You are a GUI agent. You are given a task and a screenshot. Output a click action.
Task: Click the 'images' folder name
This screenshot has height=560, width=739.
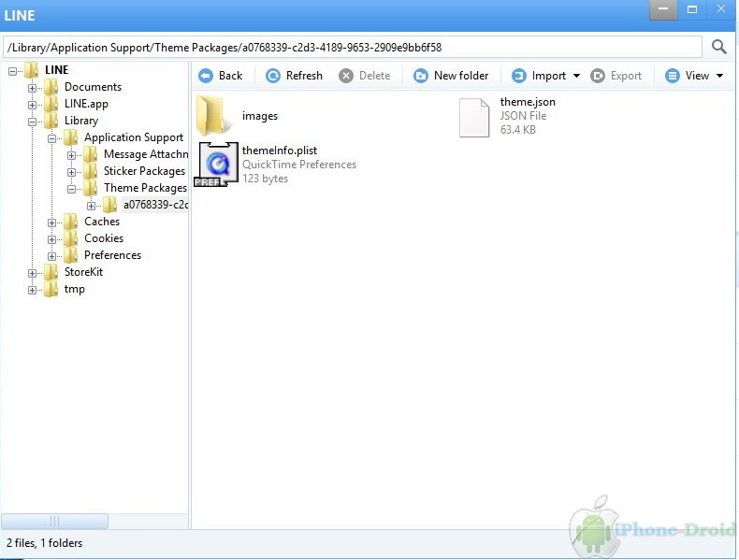260,116
